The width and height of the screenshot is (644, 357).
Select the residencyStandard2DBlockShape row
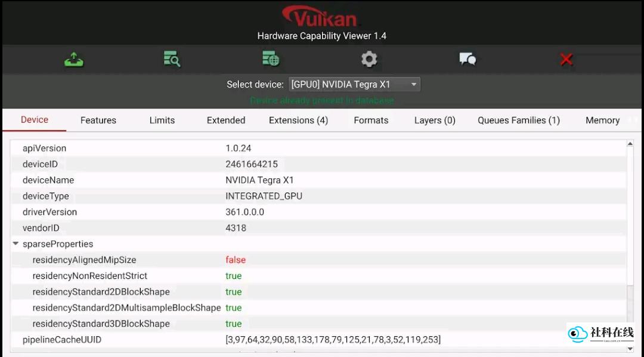point(318,292)
